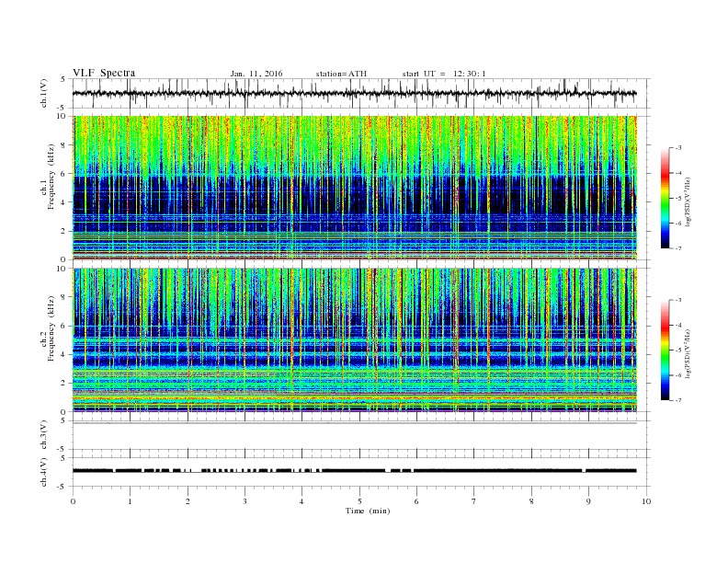Click the 'ch.4(V)' axis label
This screenshot has height=563, width=728.
44,472
